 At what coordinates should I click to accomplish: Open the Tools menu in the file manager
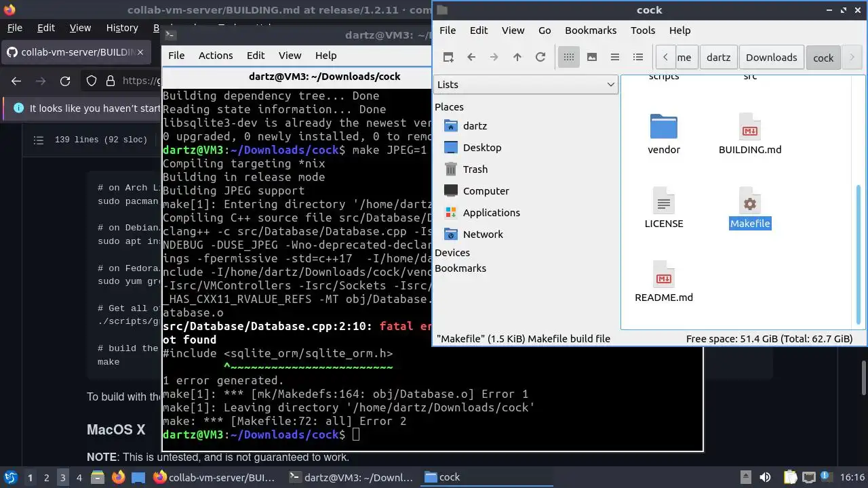tap(643, 30)
